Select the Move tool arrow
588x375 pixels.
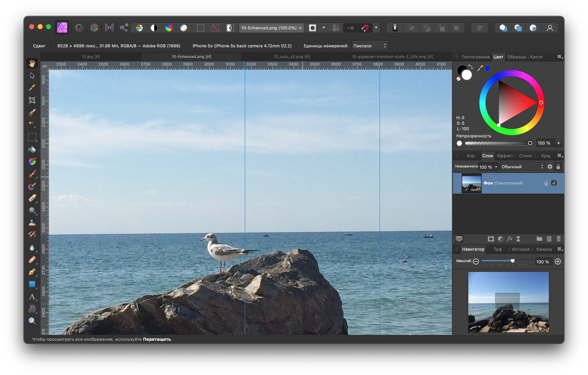(32, 75)
